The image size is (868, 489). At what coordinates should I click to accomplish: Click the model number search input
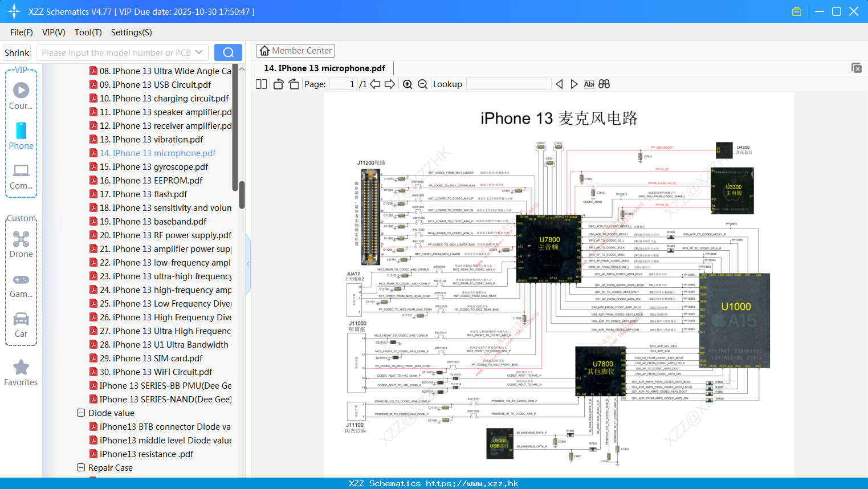117,52
